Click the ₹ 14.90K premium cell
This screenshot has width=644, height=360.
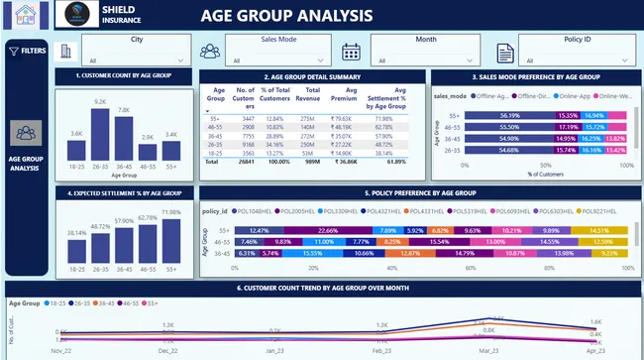[341, 154]
